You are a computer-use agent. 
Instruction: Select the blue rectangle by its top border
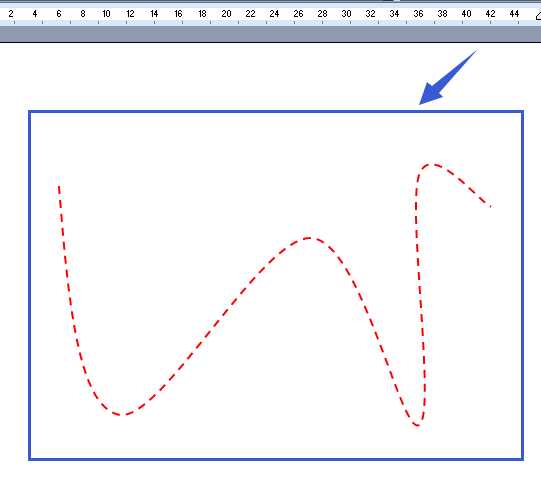[x=276, y=111]
